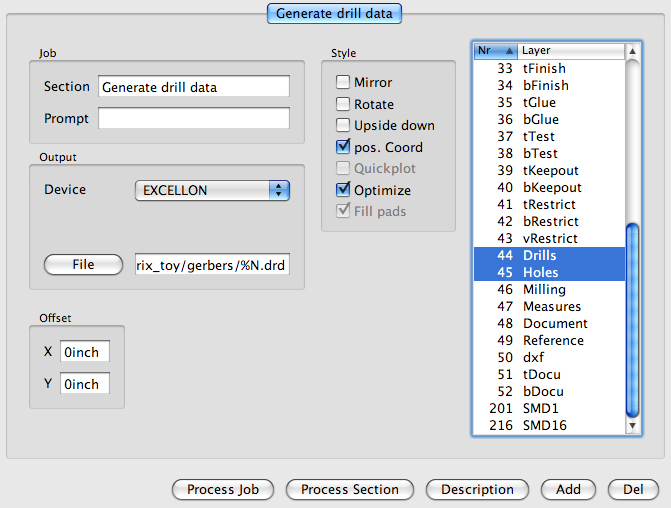The image size is (671, 508).
Task: Click the Layer column header
Action: pyautogui.click(x=570, y=50)
